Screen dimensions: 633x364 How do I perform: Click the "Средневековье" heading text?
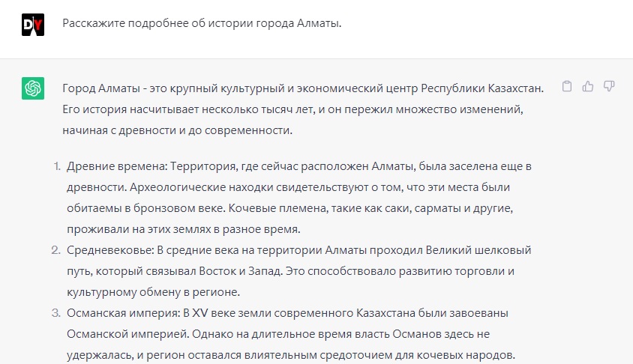[109, 250]
